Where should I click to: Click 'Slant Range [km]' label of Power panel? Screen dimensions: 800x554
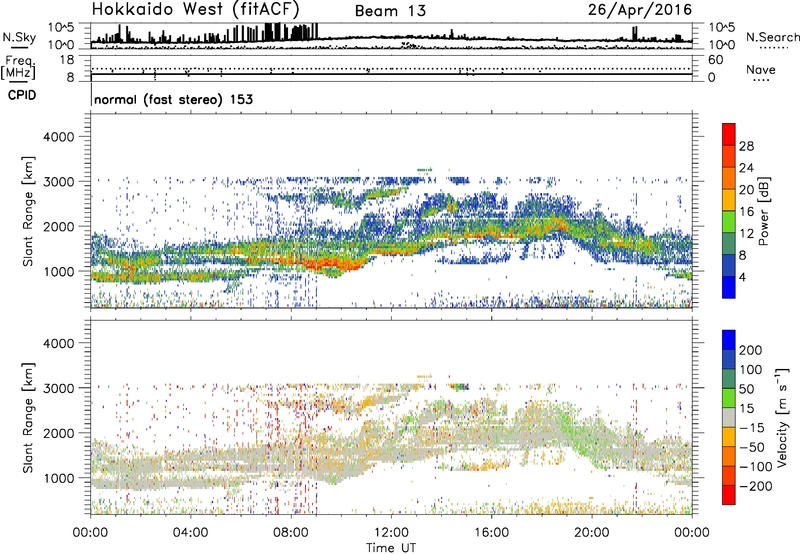click(28, 212)
